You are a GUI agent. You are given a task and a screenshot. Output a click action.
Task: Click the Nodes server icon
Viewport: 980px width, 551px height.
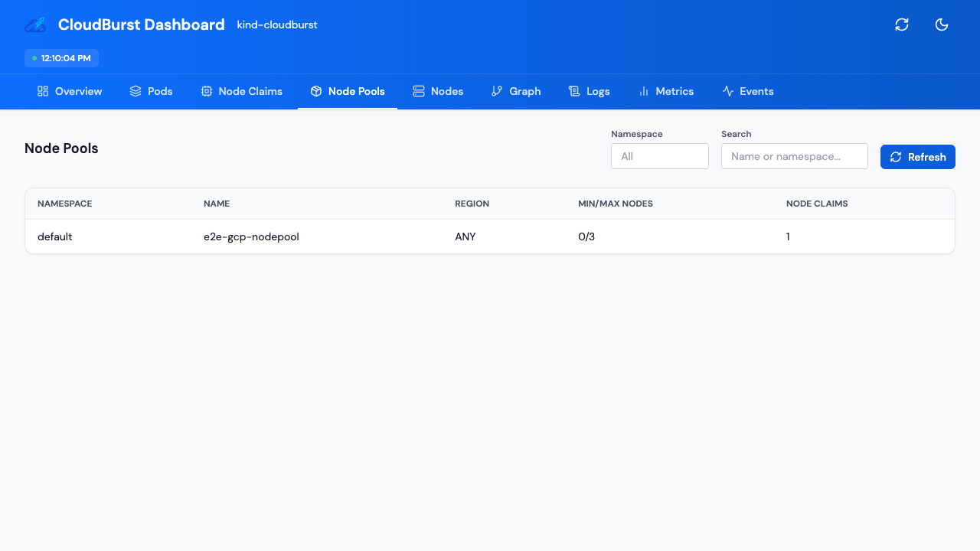419,91
